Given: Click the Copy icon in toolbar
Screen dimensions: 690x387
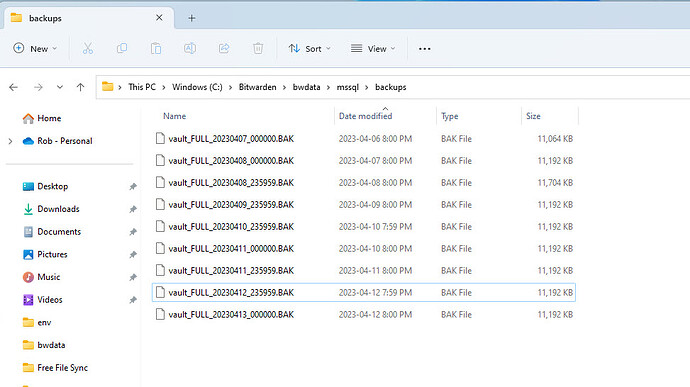Looking at the screenshot, I should tap(122, 48).
